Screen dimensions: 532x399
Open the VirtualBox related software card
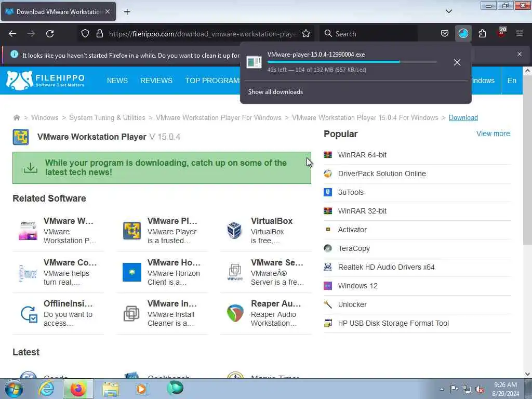[x=265, y=231]
